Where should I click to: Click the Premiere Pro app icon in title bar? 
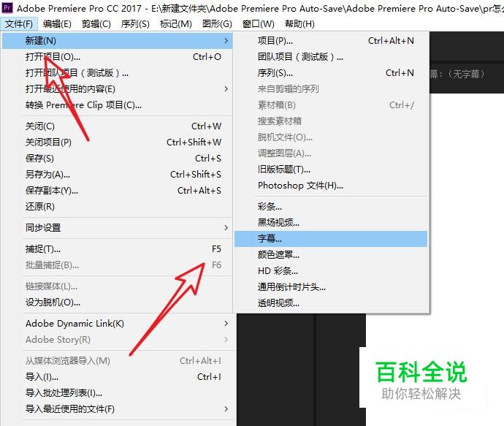(x=7, y=7)
